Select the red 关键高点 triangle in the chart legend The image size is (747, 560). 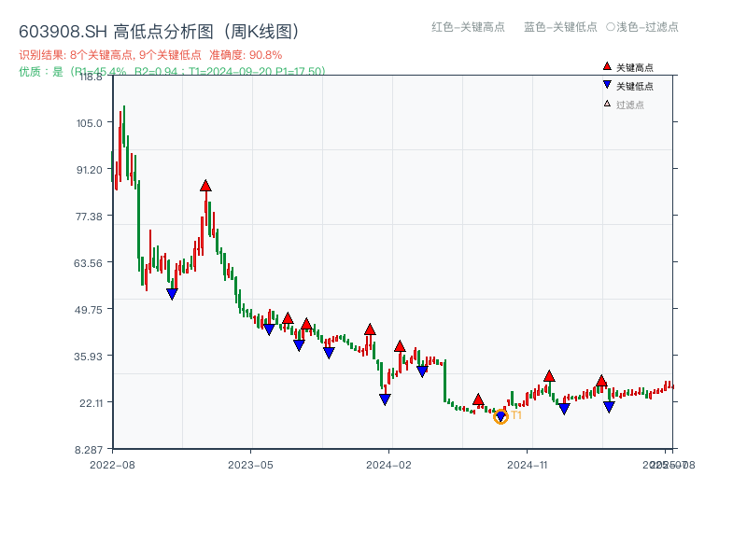(606, 66)
